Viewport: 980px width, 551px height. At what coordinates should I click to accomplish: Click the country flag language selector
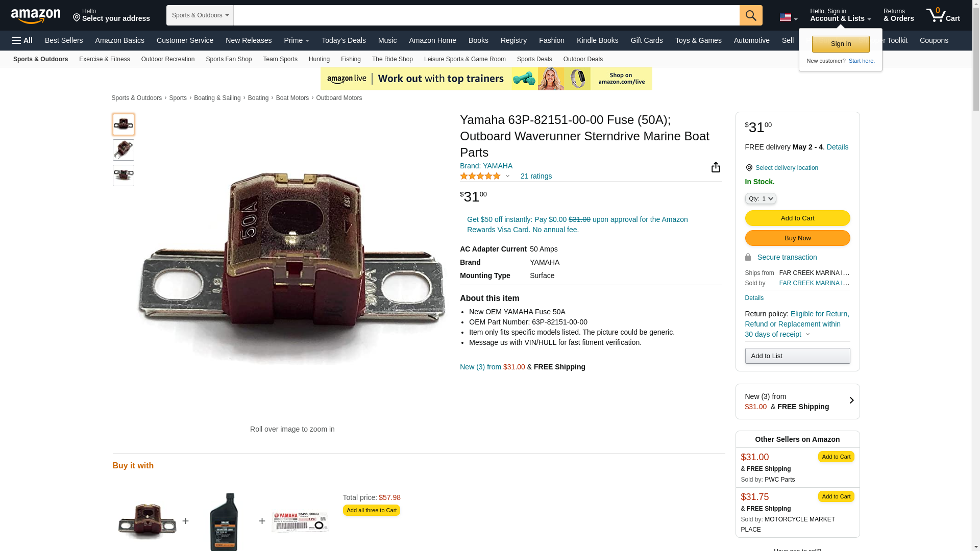pos(788,17)
